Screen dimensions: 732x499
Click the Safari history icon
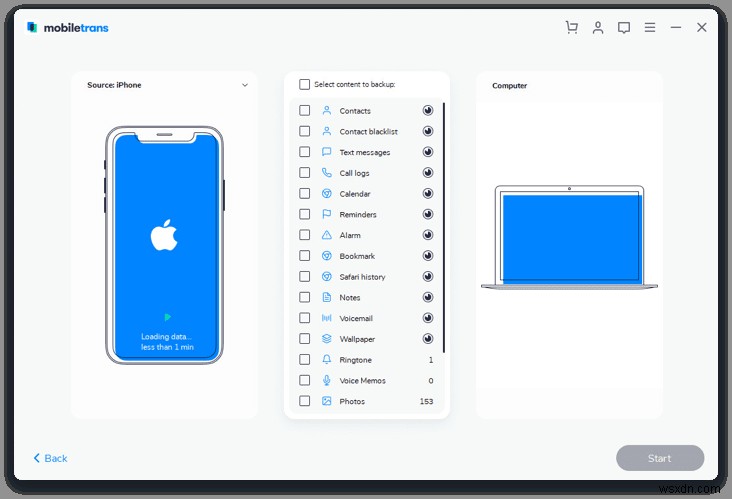pyautogui.click(x=327, y=276)
